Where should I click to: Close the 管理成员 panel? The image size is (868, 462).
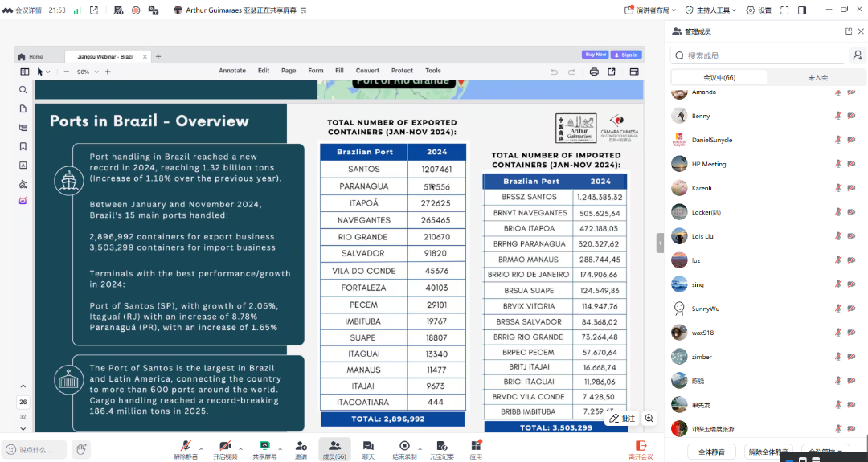[862, 31]
